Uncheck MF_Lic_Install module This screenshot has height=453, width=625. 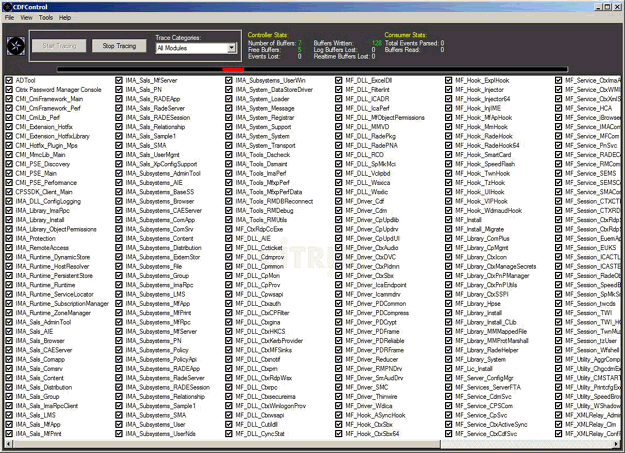tap(449, 369)
